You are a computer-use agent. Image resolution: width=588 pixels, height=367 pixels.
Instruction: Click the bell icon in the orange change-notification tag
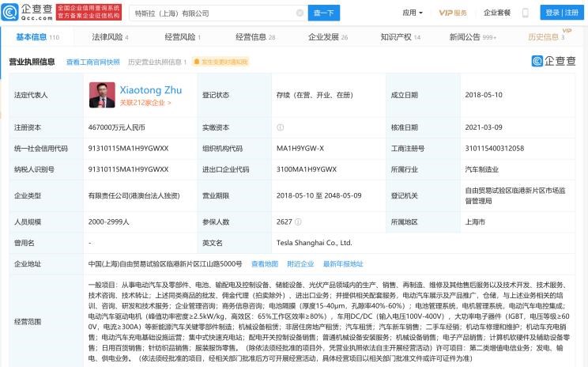[196, 62]
